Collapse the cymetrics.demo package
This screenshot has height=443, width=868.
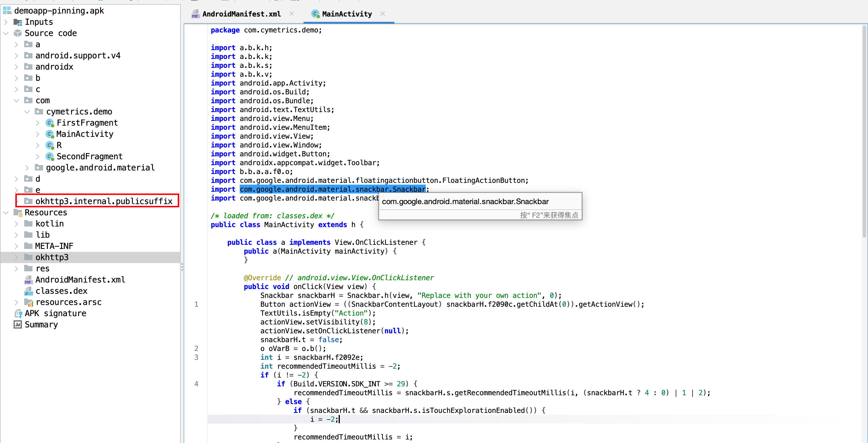27,111
